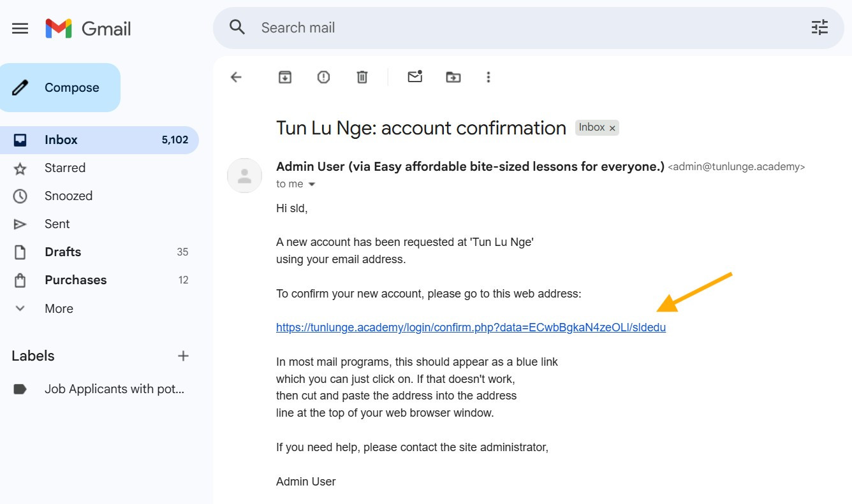The height and width of the screenshot is (504, 852).
Task: Click into the Search mail field
Action: [x=510, y=27]
